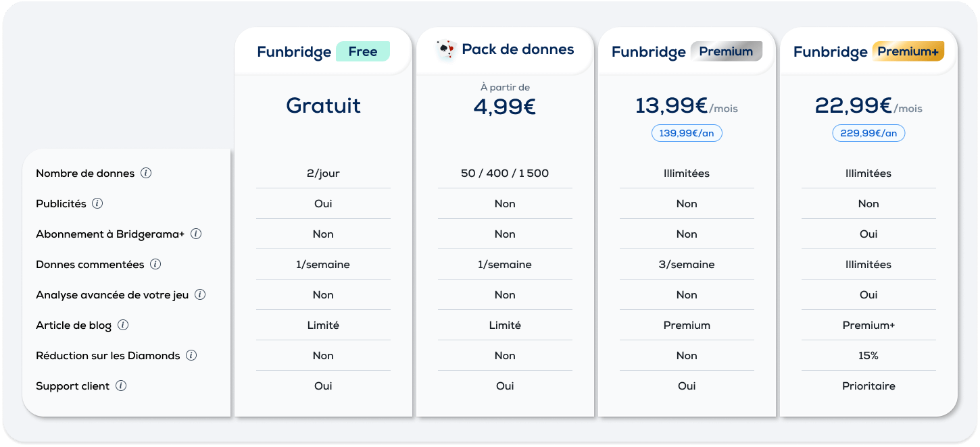
Task: Click the gold Premium+ badge
Action: (x=908, y=51)
